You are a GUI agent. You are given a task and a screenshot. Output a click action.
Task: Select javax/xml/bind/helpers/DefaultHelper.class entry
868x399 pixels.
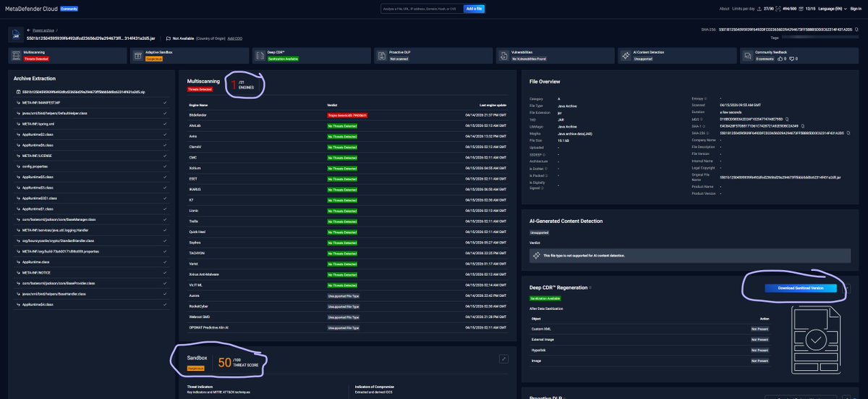pos(55,113)
